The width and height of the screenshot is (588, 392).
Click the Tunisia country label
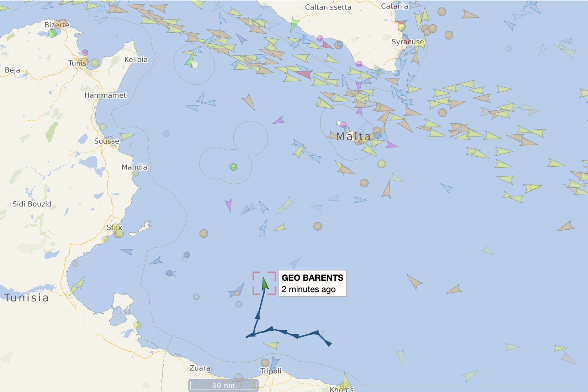[x=27, y=297]
